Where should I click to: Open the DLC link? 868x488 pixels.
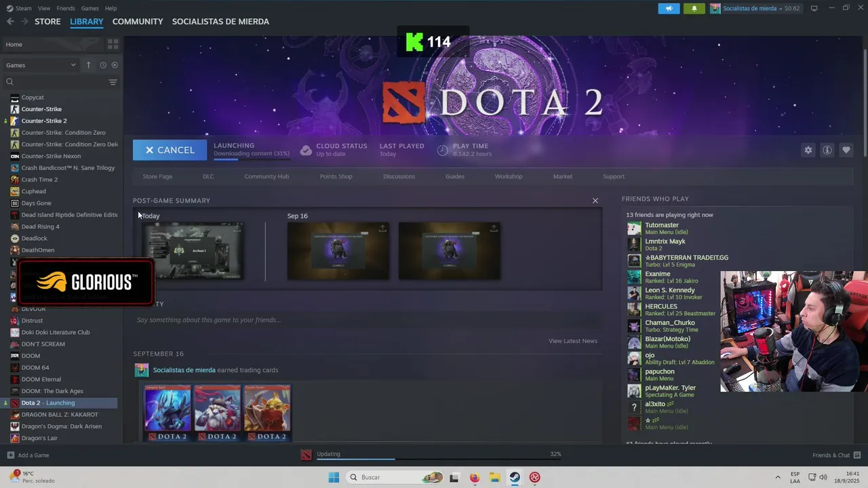(x=208, y=176)
